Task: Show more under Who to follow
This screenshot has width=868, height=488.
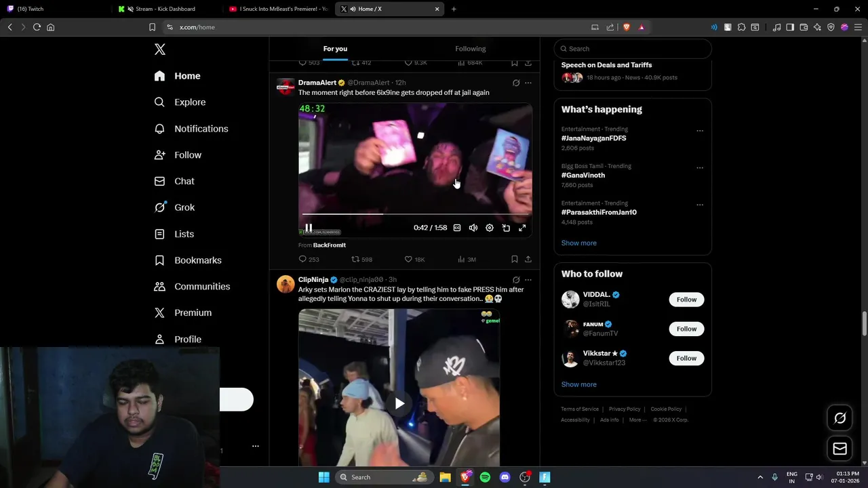Action: tap(579, 384)
